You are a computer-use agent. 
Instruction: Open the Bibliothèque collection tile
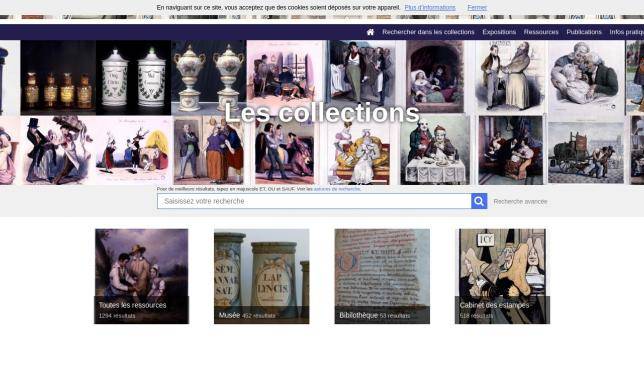[x=382, y=276]
